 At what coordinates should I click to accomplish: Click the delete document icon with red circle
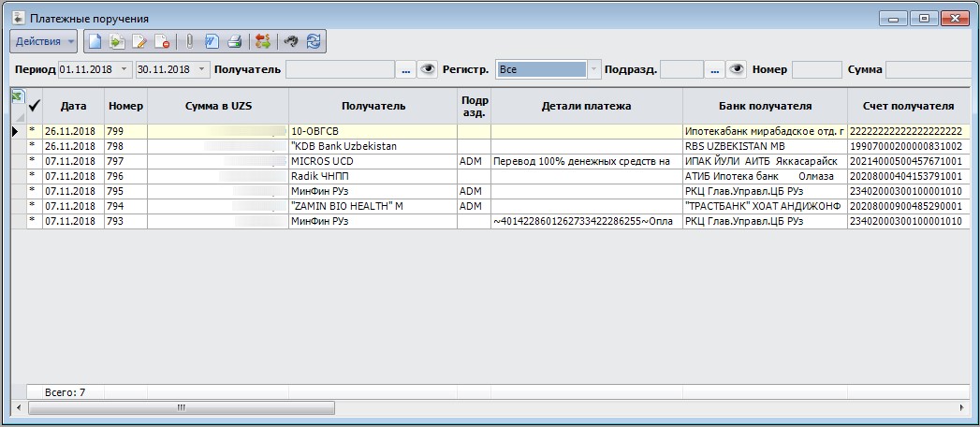(163, 42)
